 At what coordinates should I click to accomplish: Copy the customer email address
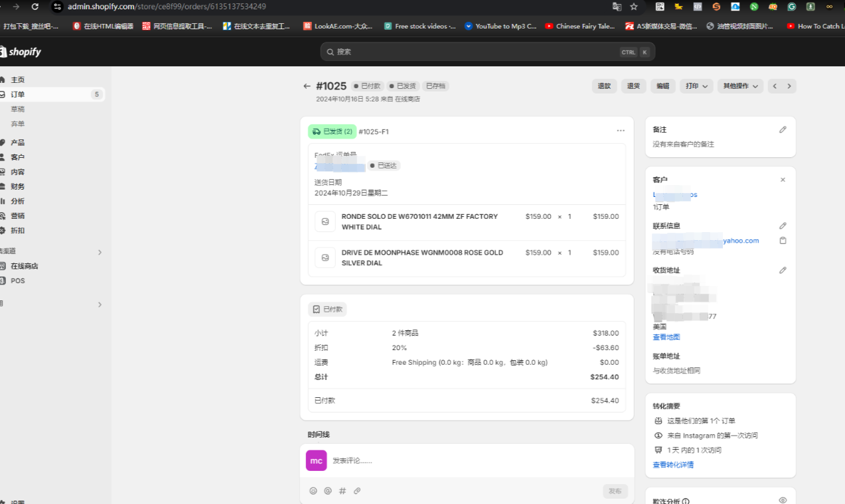pos(783,241)
